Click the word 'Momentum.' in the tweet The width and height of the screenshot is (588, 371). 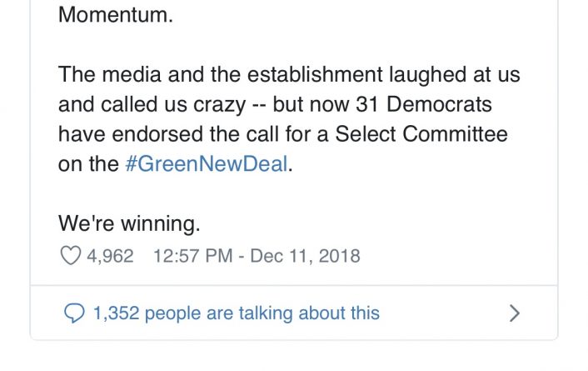[x=116, y=16]
